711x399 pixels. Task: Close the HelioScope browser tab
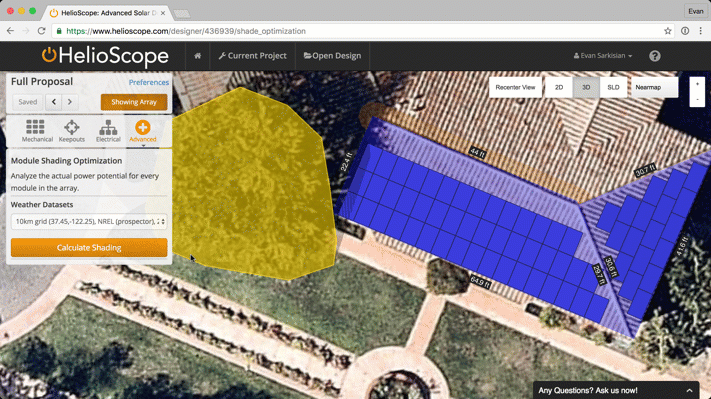tap(163, 13)
